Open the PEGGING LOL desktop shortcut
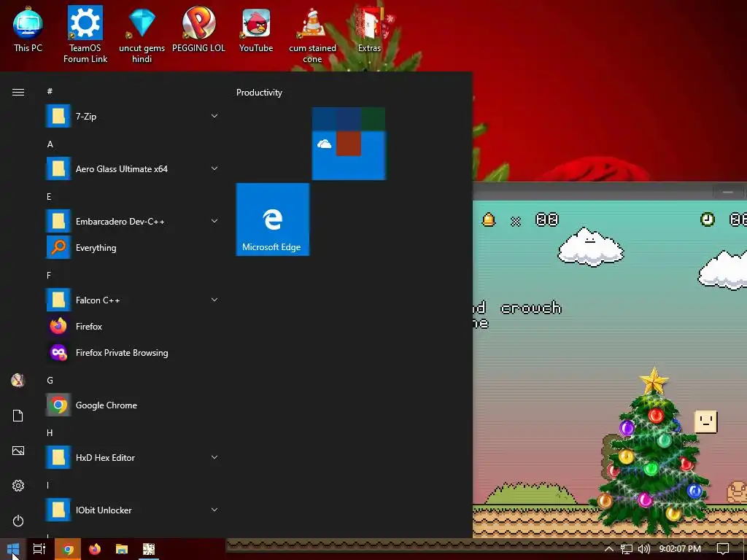 198,29
